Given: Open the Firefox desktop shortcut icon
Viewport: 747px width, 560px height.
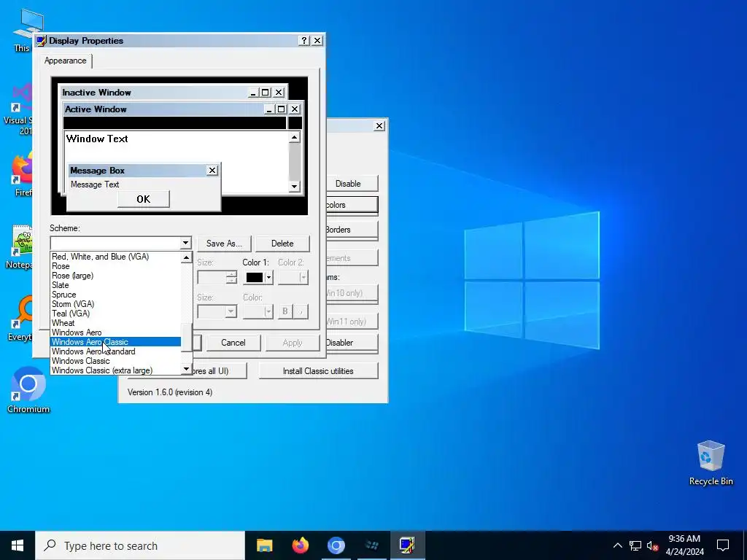Looking at the screenshot, I should [23, 175].
